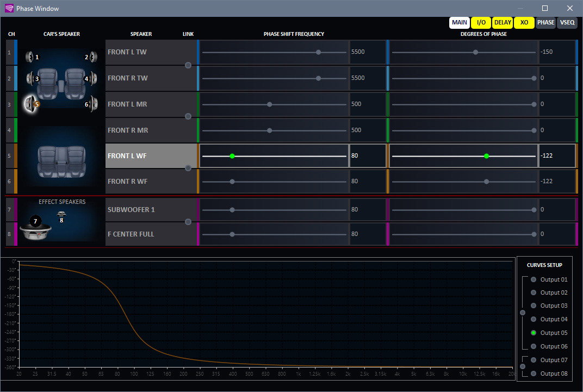This screenshot has width=583, height=392.
Task: Select the FRONT L WF speaker row
Action: 151,156
